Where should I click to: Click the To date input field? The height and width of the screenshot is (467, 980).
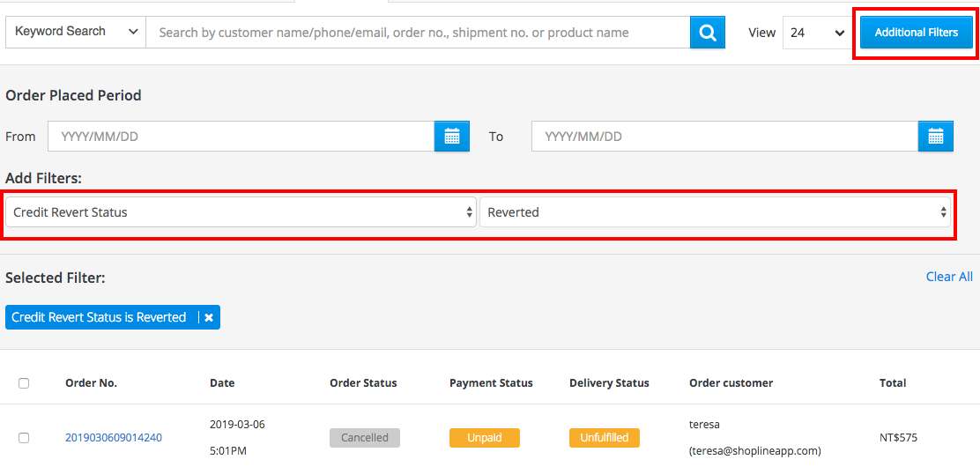(725, 137)
